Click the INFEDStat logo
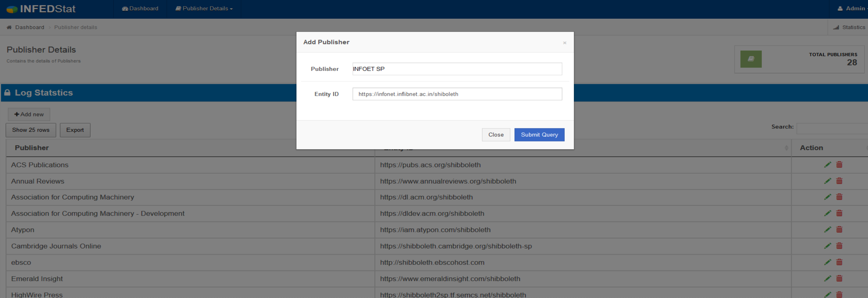868x298 pixels. 41,9
